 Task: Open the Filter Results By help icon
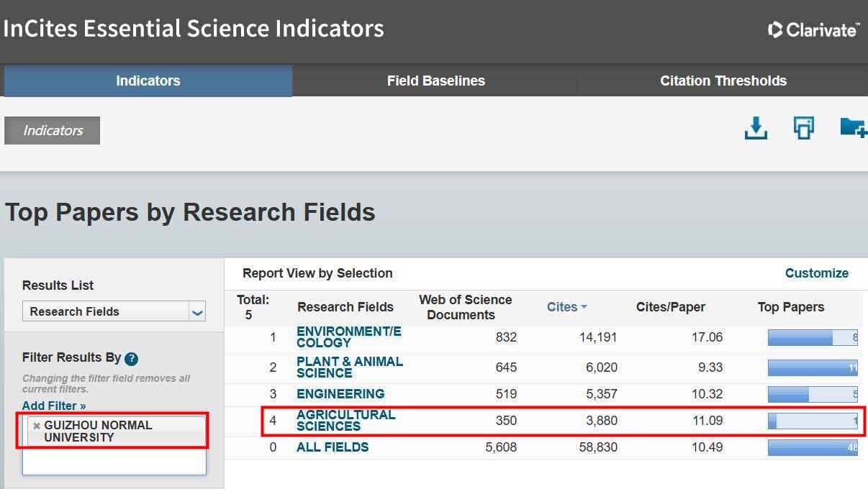(x=131, y=359)
